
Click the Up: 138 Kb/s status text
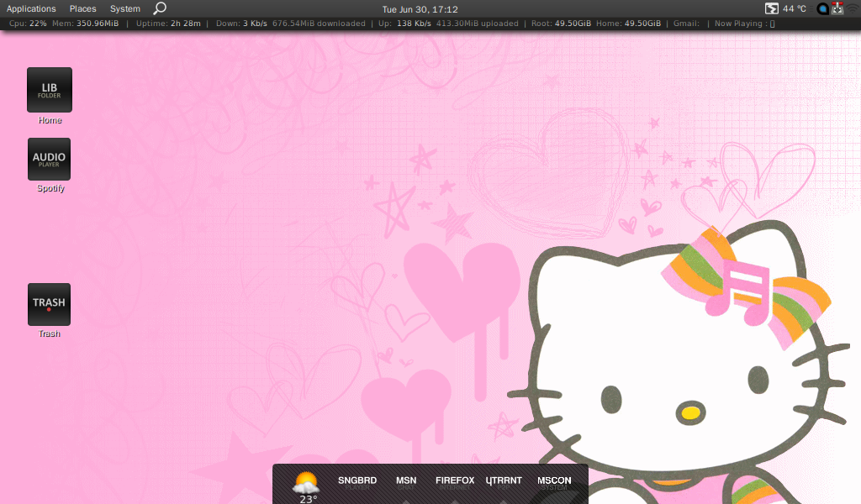click(404, 24)
